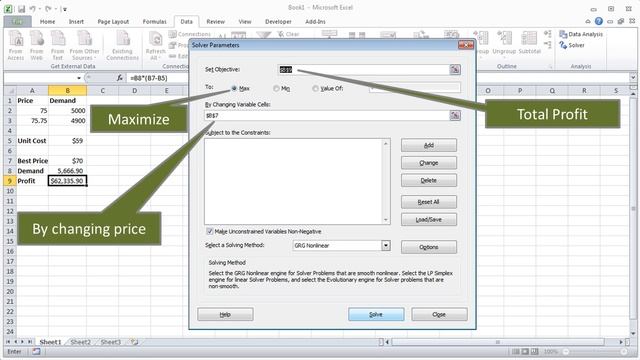Select the Sheet3 worksheet tab
The width and height of the screenshot is (640, 360).
pos(111,342)
